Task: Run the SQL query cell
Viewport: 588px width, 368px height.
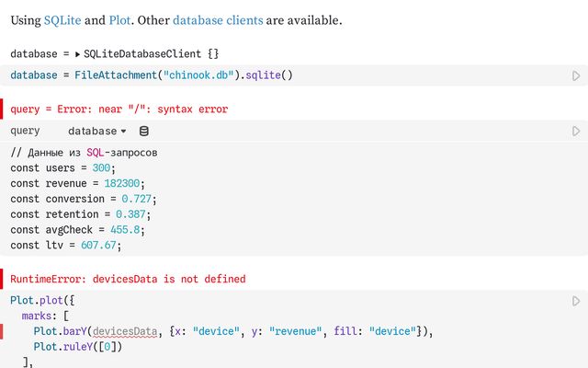Action: point(576,132)
